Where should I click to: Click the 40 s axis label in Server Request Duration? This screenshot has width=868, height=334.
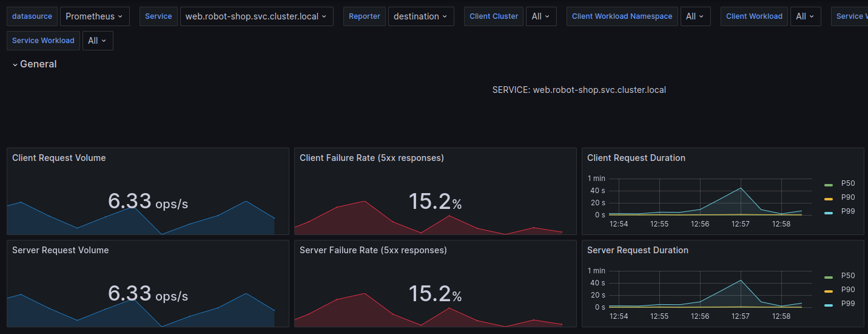[599, 283]
